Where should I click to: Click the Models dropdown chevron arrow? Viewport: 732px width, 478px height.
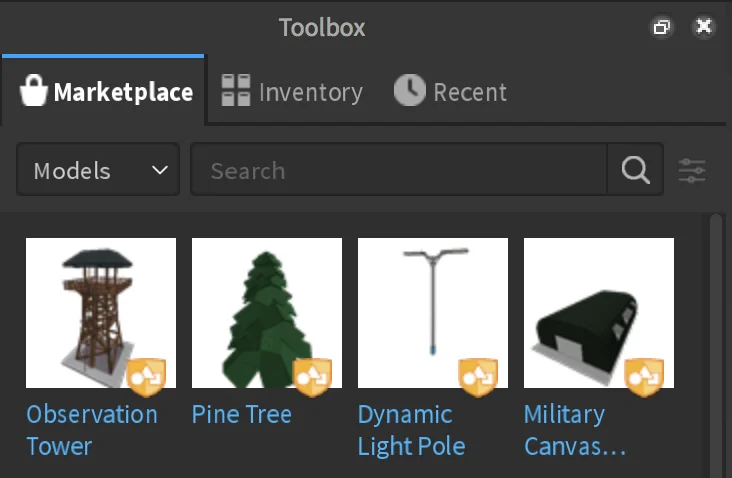tap(160, 170)
